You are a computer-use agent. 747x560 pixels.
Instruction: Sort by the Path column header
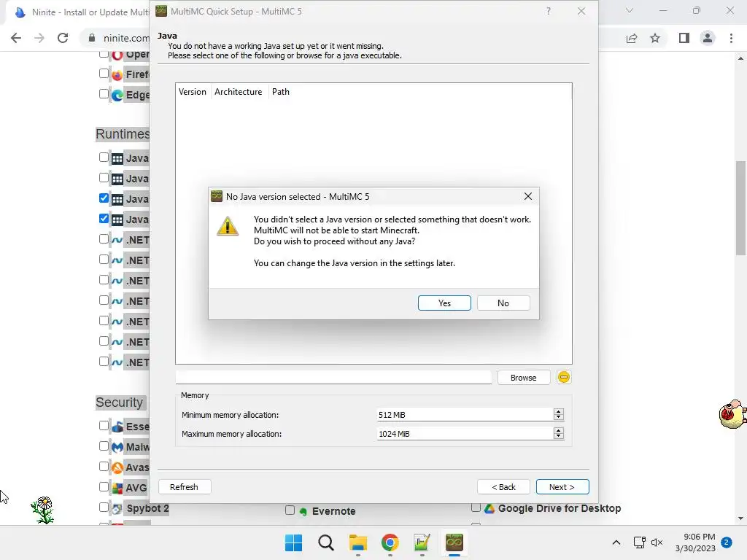click(281, 92)
